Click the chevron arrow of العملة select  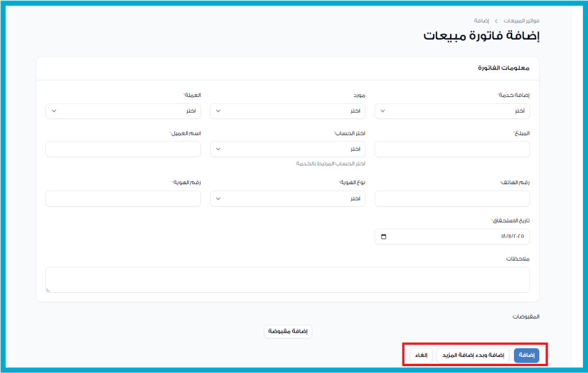pos(54,111)
